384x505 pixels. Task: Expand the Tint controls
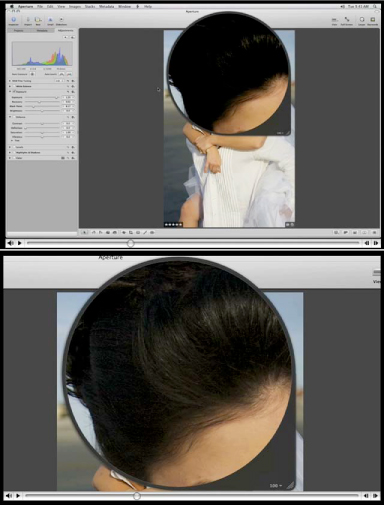12,141
